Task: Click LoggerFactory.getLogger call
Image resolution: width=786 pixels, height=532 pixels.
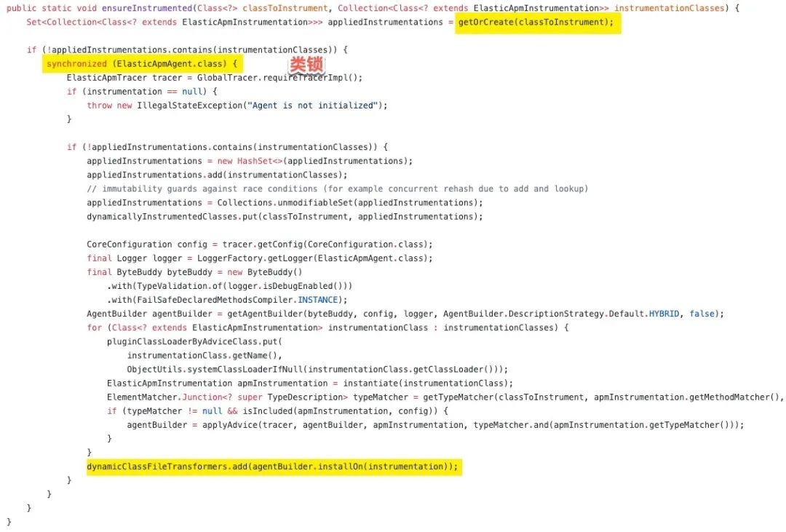Action: (314, 258)
